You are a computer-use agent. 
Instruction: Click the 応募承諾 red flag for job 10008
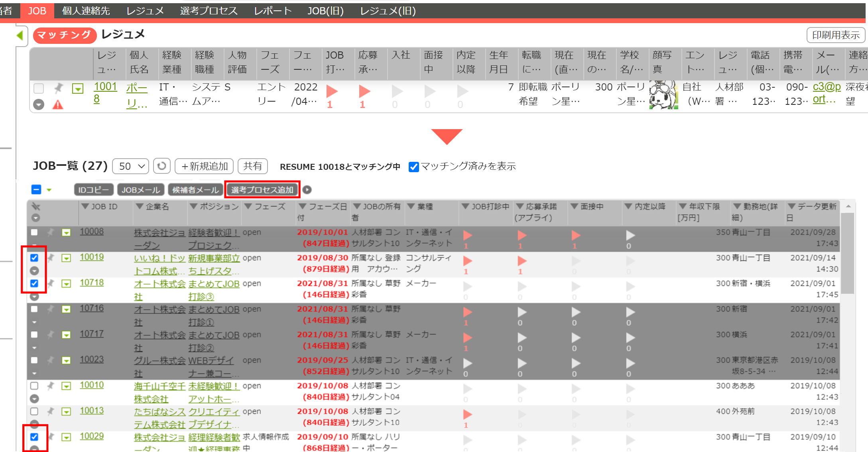(x=522, y=235)
